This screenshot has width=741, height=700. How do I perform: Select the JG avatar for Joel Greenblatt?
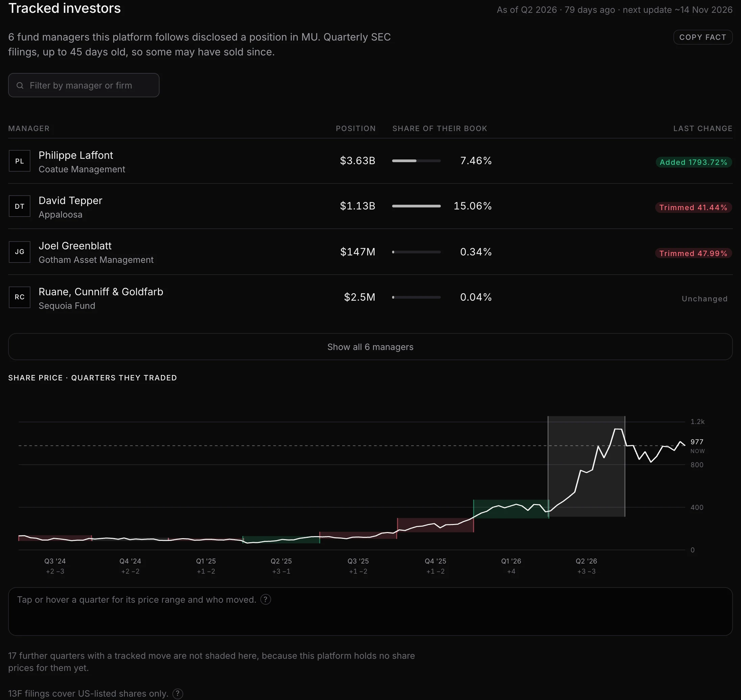19,252
